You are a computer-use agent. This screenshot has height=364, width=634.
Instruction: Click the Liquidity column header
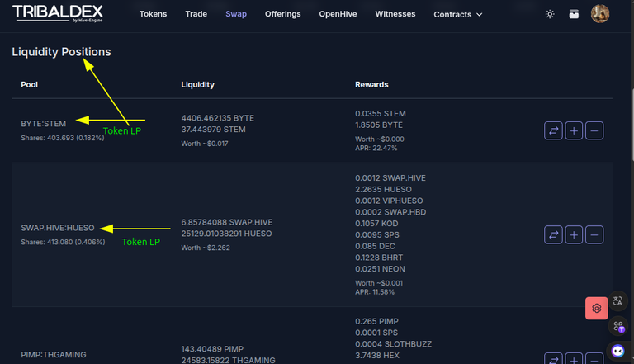coord(198,84)
